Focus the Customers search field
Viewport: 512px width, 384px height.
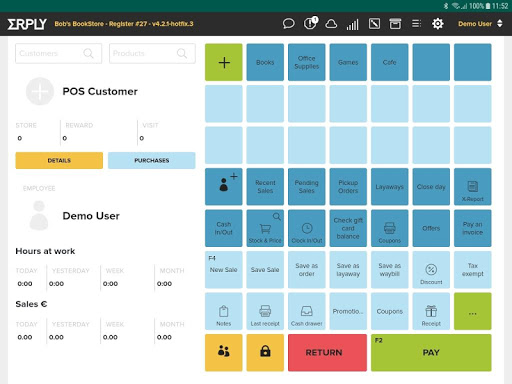tap(58, 53)
